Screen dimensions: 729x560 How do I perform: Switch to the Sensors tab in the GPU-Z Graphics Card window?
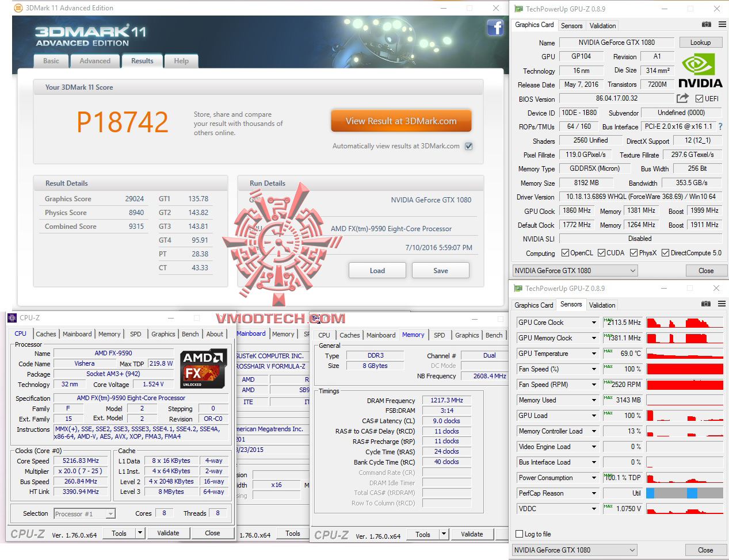click(x=571, y=26)
